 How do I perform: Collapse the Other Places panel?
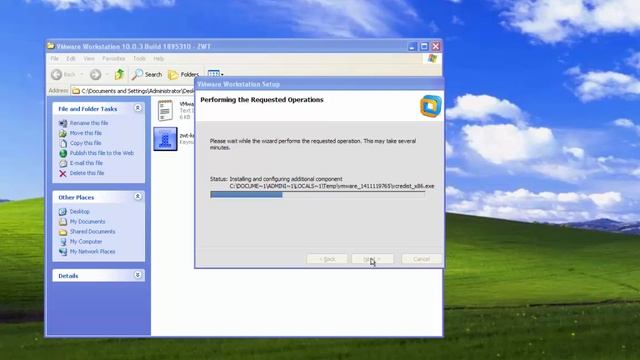pyautogui.click(x=138, y=197)
